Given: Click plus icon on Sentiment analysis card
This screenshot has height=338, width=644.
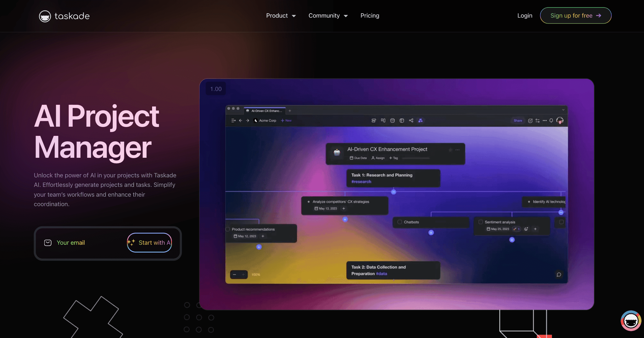Looking at the screenshot, I should point(535,229).
